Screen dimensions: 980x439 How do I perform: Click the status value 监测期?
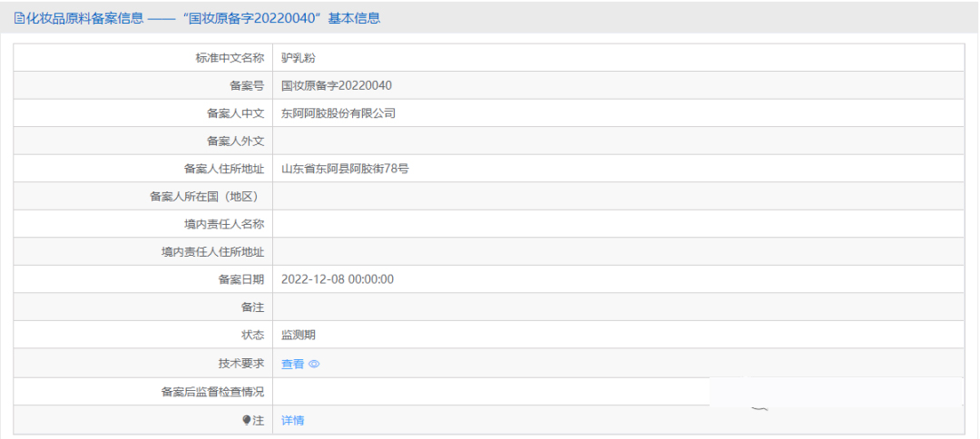pyautogui.click(x=299, y=335)
